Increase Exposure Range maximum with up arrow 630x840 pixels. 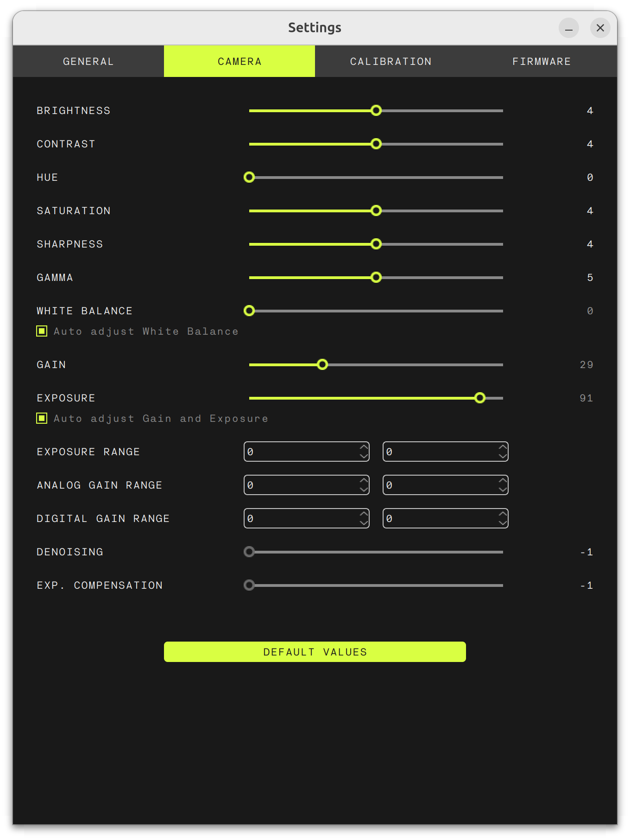coord(503,447)
